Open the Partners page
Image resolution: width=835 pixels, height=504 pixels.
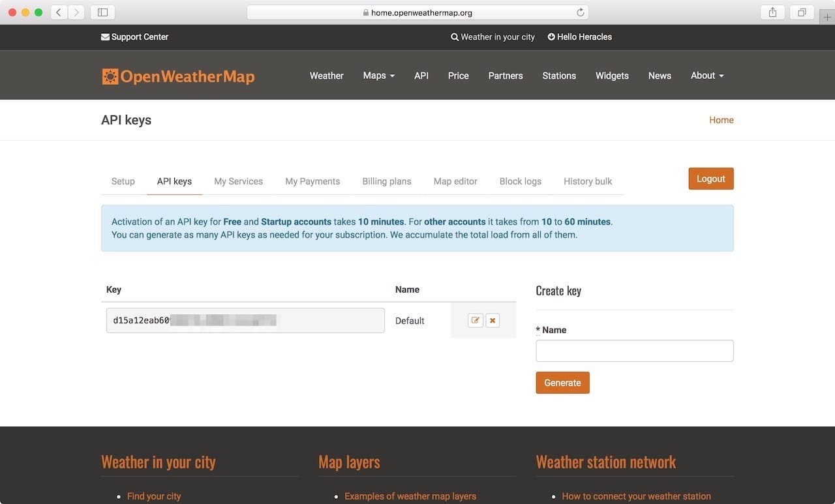(506, 76)
